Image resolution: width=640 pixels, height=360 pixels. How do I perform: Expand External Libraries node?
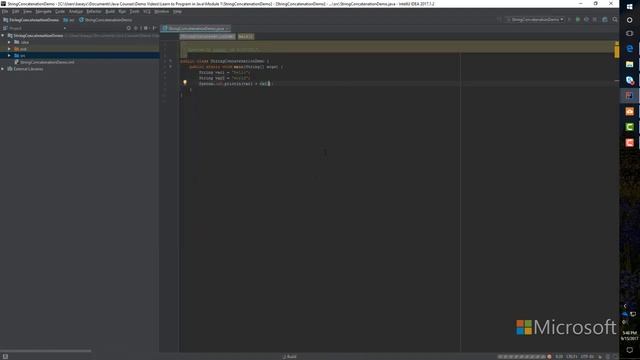coord(3,69)
